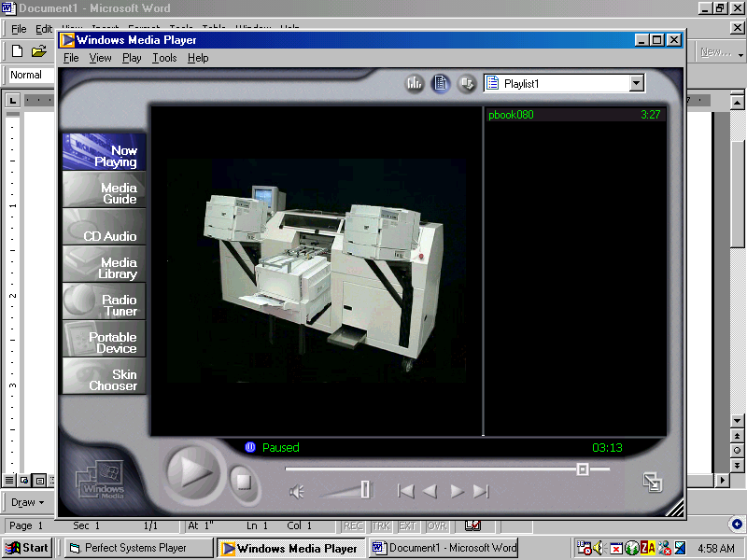Stop playback with the Stop button
This screenshot has width=747, height=560.
point(244,483)
